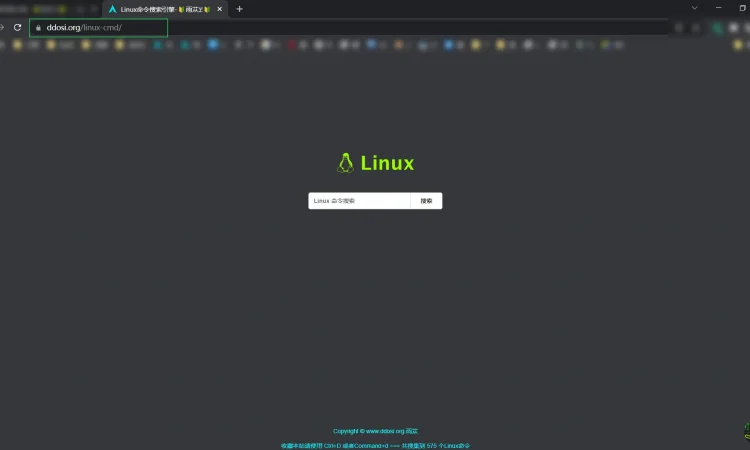
Task: Minimize the browser window
Action: click(718, 8)
